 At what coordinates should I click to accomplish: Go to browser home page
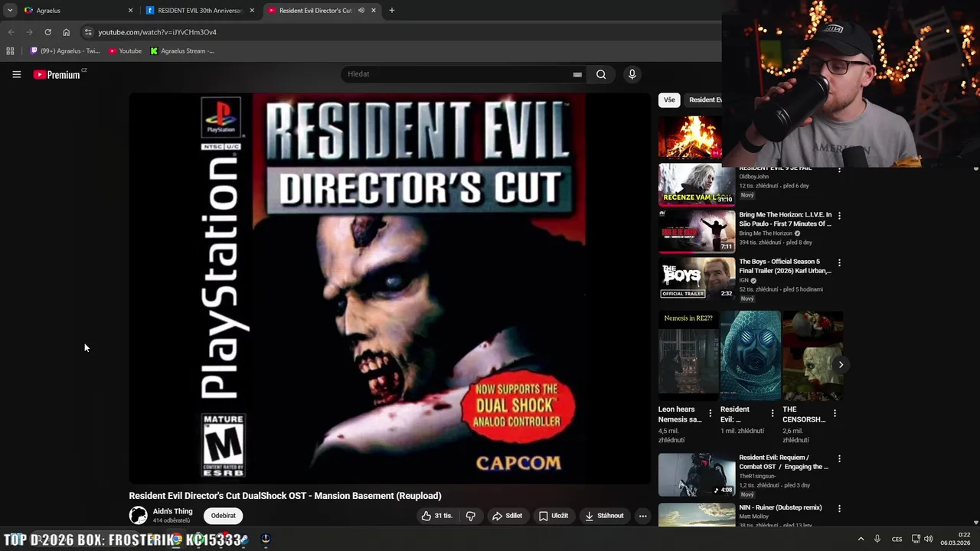click(x=66, y=32)
